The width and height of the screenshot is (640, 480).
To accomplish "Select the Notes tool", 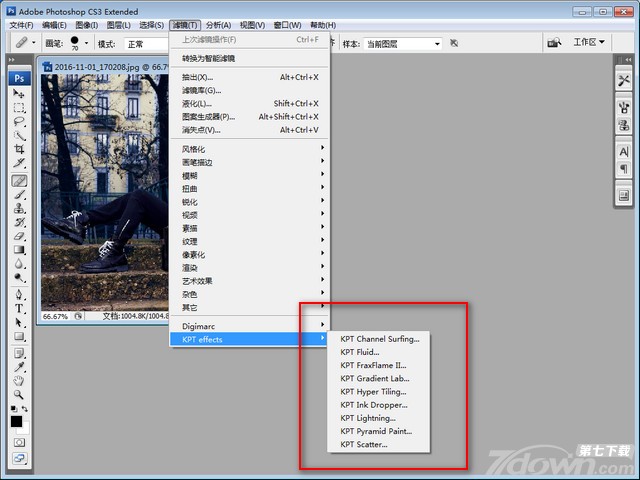I will coord(19,353).
